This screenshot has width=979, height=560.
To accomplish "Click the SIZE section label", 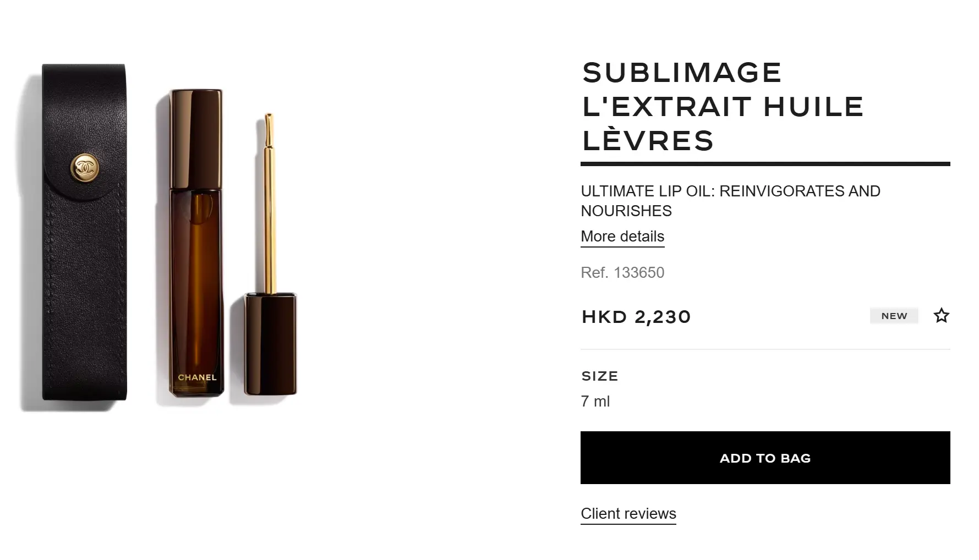I will point(600,376).
